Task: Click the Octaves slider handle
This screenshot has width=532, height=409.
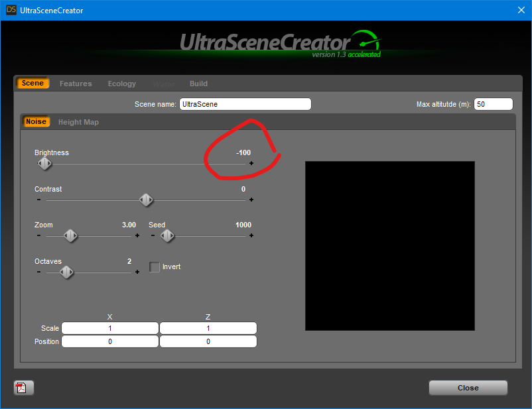Action: tap(66, 272)
